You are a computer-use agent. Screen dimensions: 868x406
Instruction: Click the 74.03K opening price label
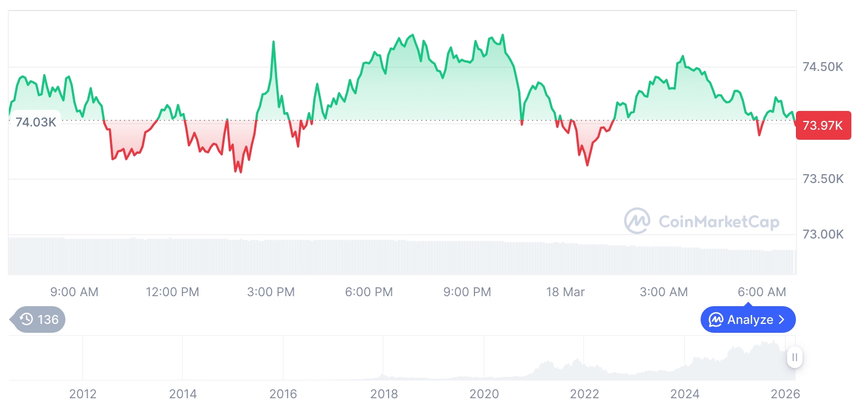pos(35,122)
